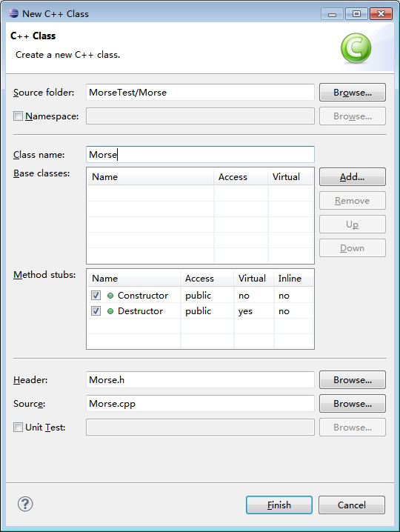Browse for the Header file
This screenshot has height=532, width=400.
tap(352, 379)
